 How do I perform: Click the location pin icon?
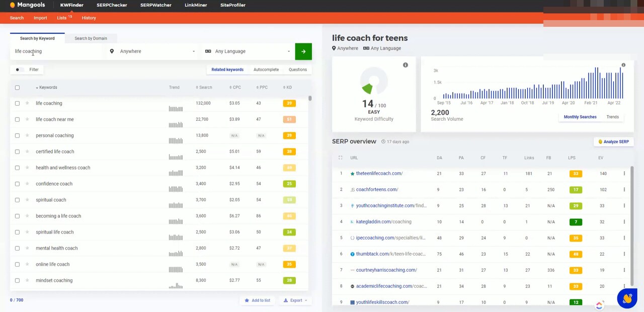112,51
